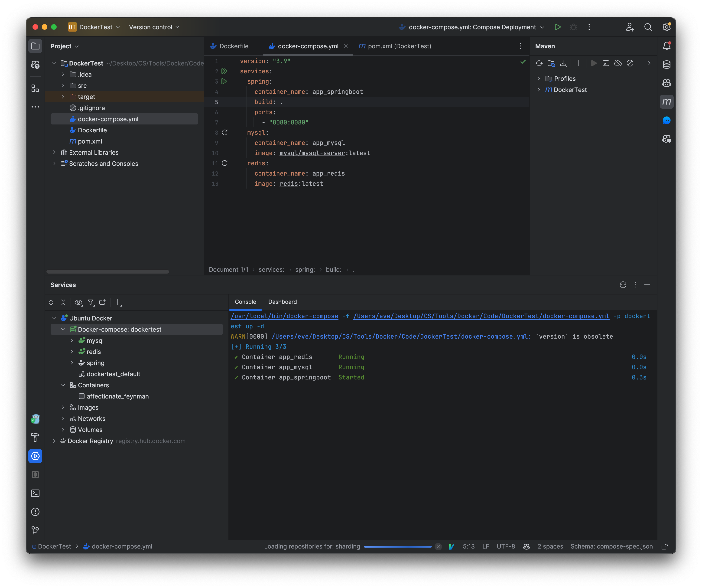This screenshot has height=588, width=702.
Task: Collapse the Containers node
Action: pos(63,385)
